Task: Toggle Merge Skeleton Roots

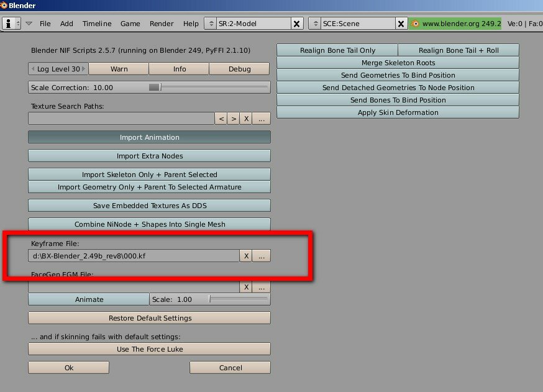Action: tap(398, 63)
